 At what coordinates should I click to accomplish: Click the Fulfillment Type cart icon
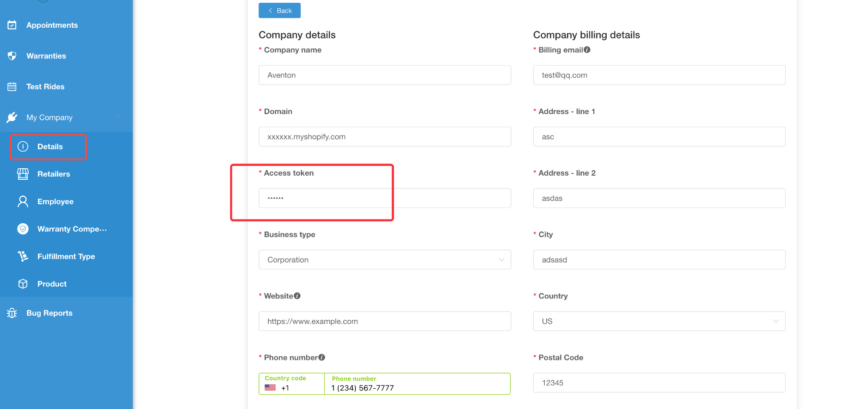tap(23, 256)
